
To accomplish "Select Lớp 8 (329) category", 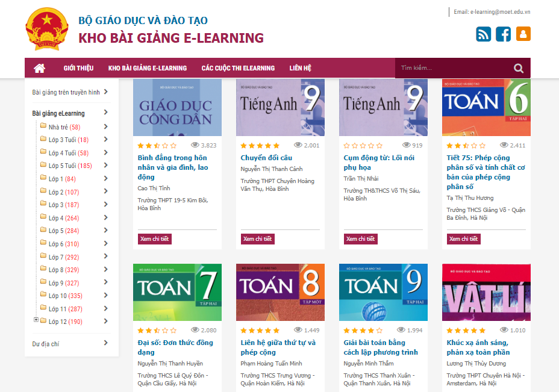I will coord(64,270).
